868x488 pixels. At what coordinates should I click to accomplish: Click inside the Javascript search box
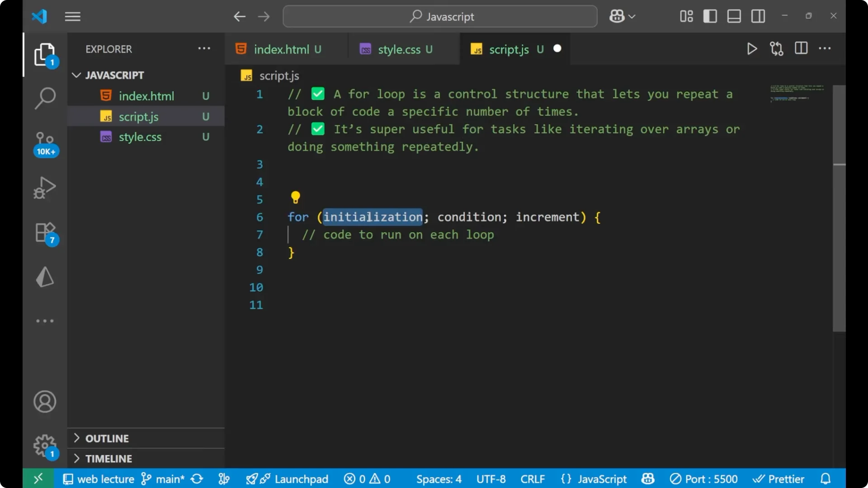pyautogui.click(x=440, y=16)
